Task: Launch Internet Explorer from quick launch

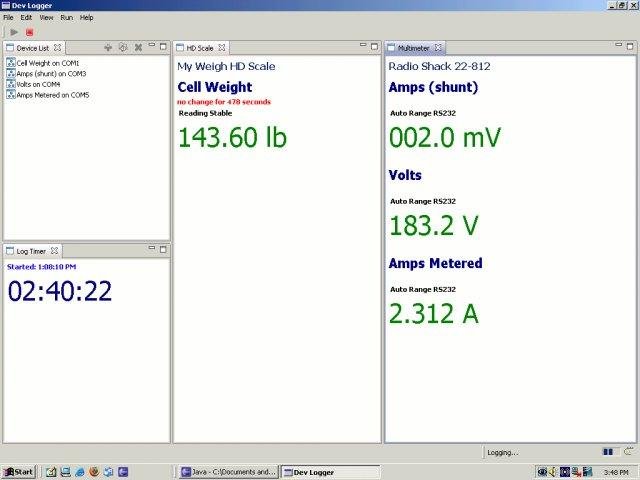Action: [x=80, y=472]
